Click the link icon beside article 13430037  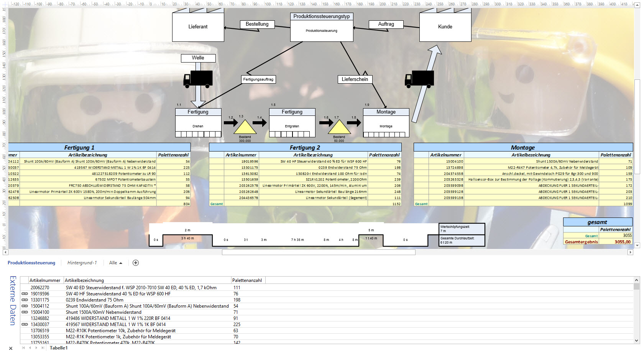(x=25, y=325)
